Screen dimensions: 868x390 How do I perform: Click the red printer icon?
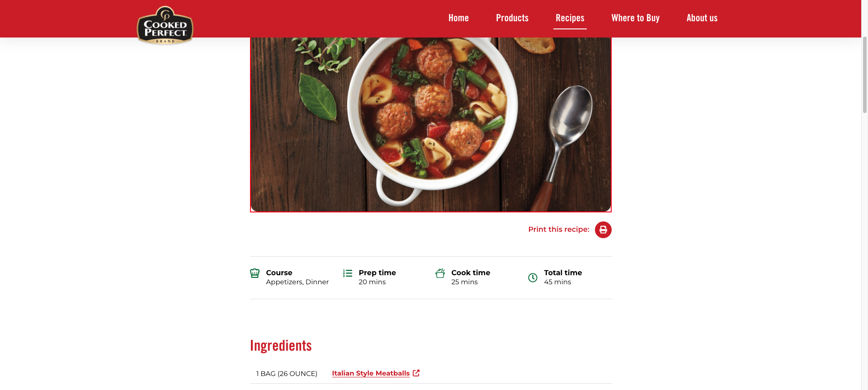click(603, 230)
